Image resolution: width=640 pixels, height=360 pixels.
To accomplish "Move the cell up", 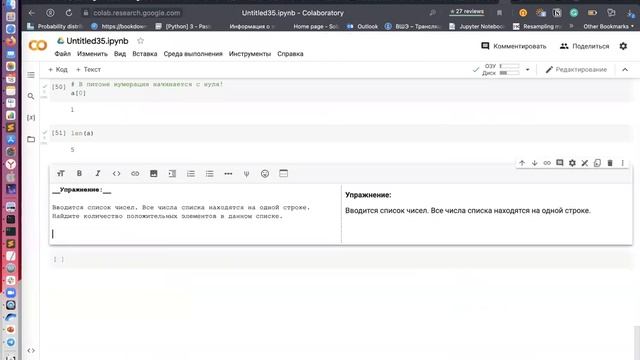I will pos(522,163).
